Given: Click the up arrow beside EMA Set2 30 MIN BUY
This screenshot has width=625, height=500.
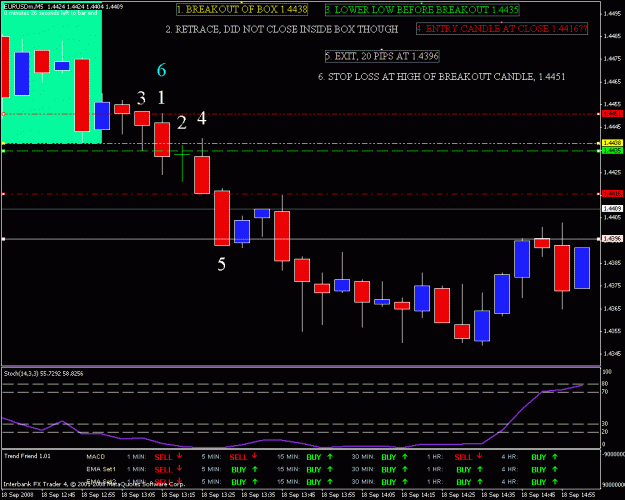Looking at the screenshot, I should [x=405, y=481].
